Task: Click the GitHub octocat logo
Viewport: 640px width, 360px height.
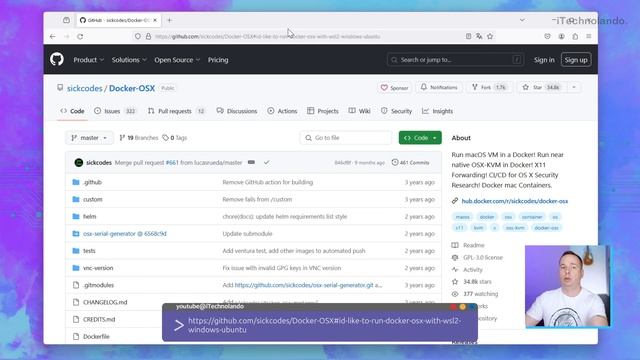Action: [57, 60]
